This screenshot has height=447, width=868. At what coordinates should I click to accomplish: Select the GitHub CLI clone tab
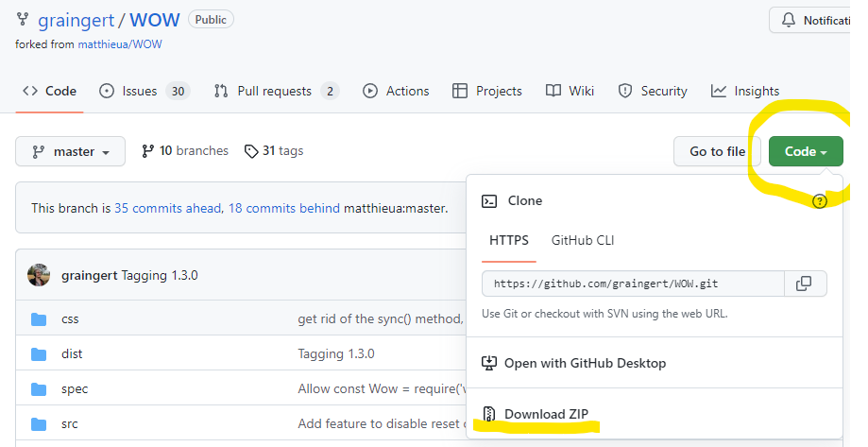pyautogui.click(x=583, y=240)
